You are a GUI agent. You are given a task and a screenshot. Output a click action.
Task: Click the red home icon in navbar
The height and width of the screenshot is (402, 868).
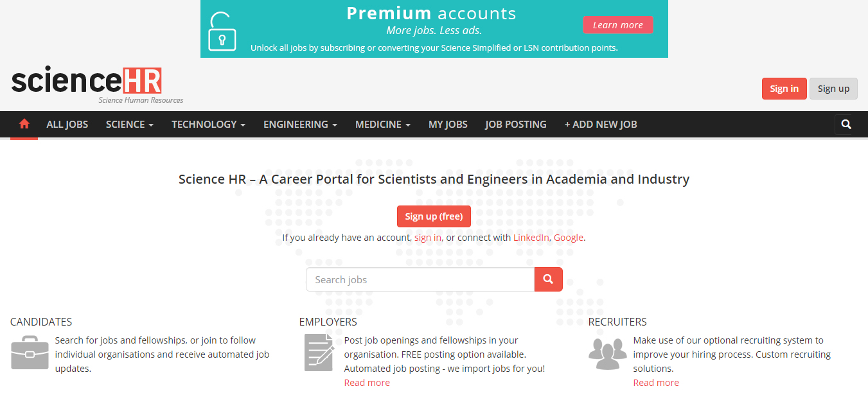coord(24,125)
